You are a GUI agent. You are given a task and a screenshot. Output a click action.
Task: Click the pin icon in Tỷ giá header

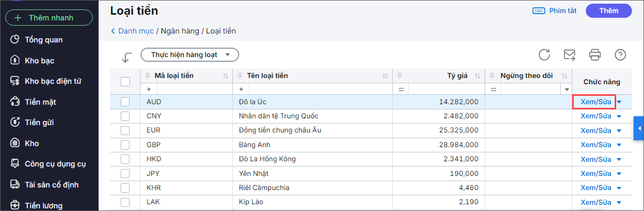click(x=400, y=76)
